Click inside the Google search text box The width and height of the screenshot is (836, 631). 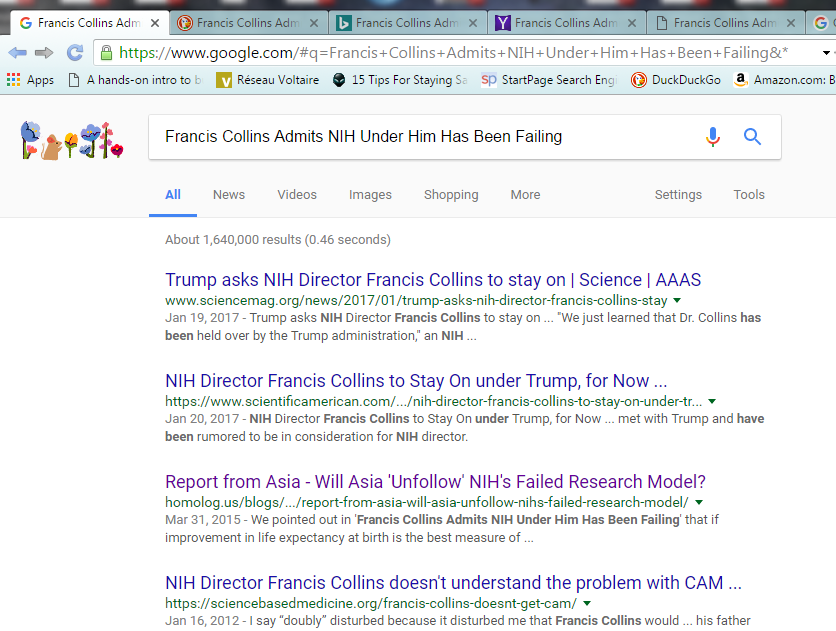point(420,137)
